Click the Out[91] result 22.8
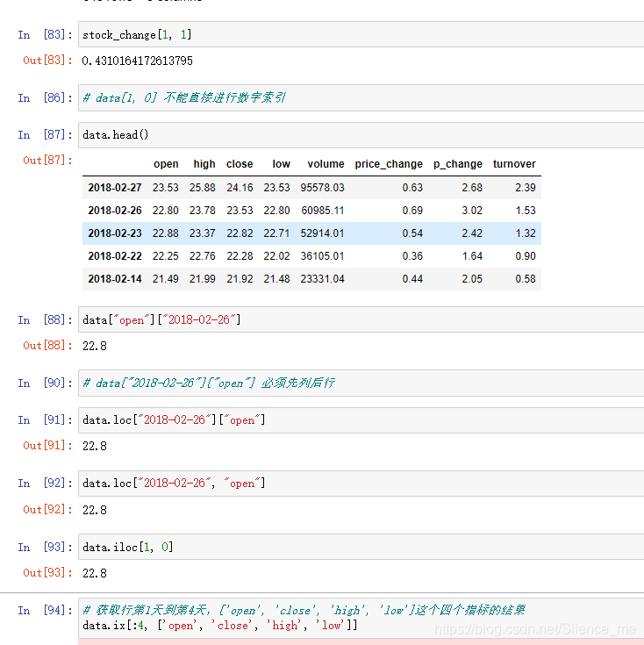Screen dimensions: 644x645 click(x=95, y=447)
